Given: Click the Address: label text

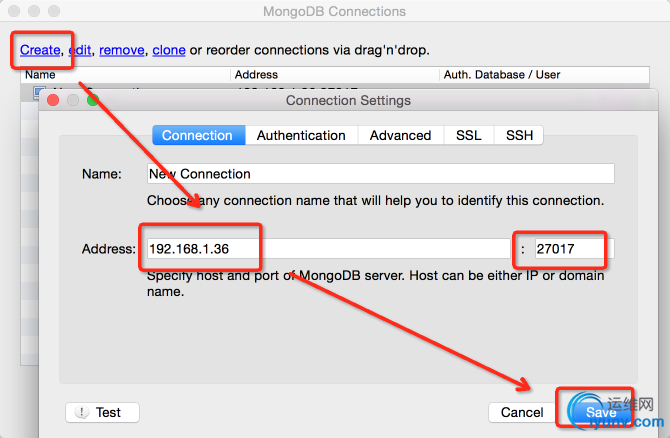Looking at the screenshot, I should click(x=109, y=249).
